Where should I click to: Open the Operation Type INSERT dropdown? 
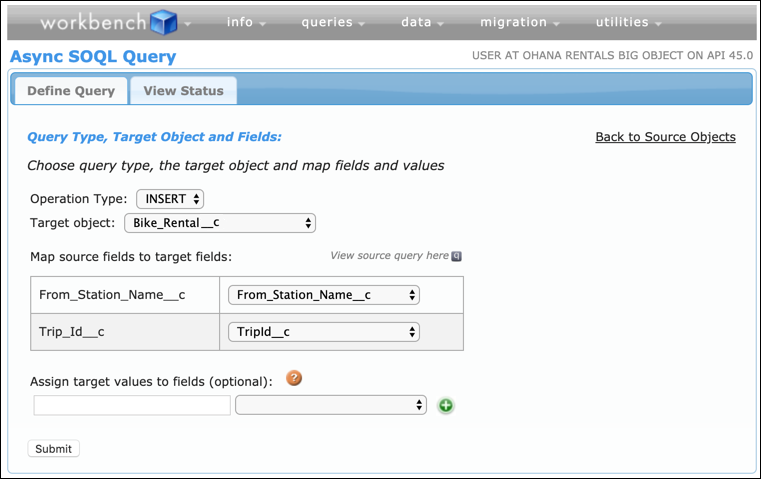click(x=170, y=199)
